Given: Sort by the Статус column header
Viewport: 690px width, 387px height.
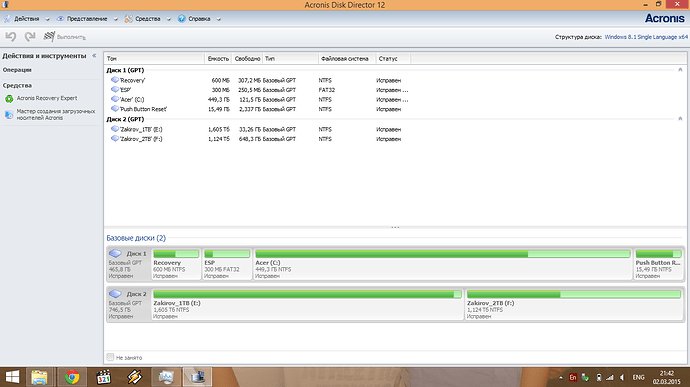Looking at the screenshot, I should click(393, 59).
